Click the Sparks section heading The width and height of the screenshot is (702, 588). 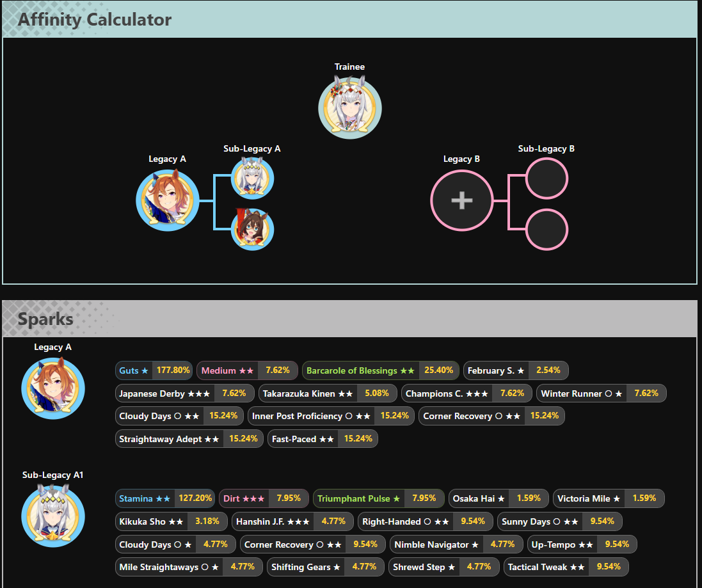pos(45,319)
